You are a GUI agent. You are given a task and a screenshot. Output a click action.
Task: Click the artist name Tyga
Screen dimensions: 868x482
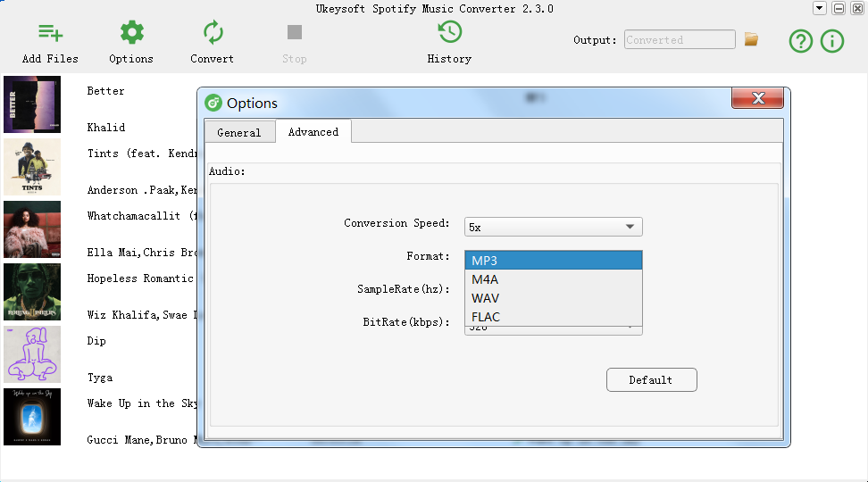tap(100, 378)
